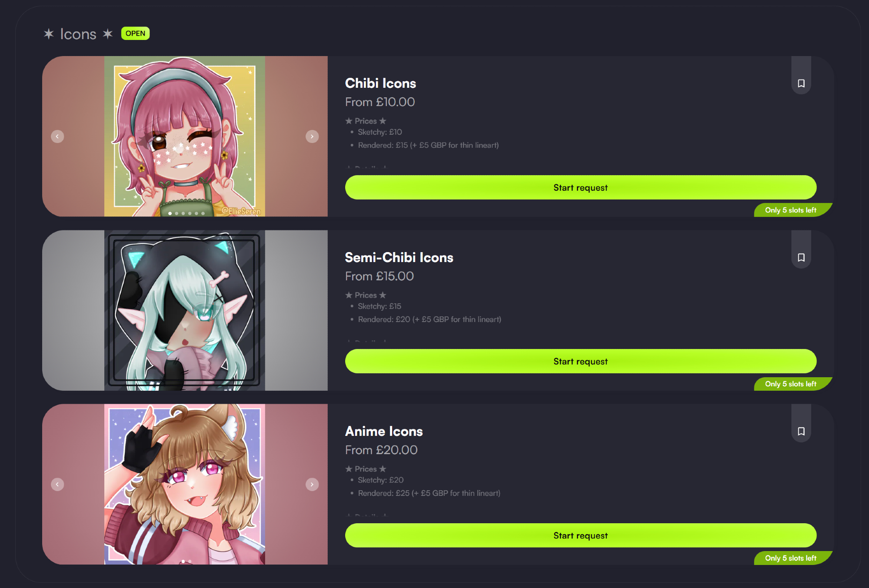Viewport: 869px width, 588px height.
Task: Open the Chibi Icons title
Action: tap(380, 83)
